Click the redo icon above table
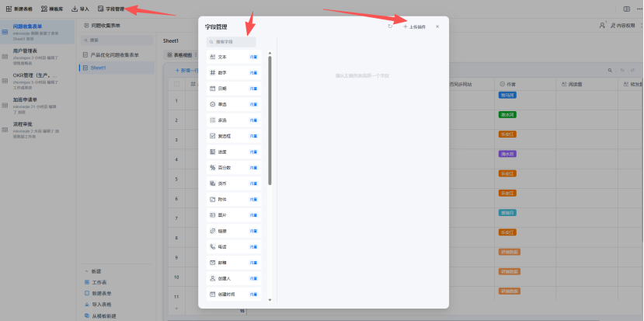Viewport: 644px width, 321px height. point(632,70)
